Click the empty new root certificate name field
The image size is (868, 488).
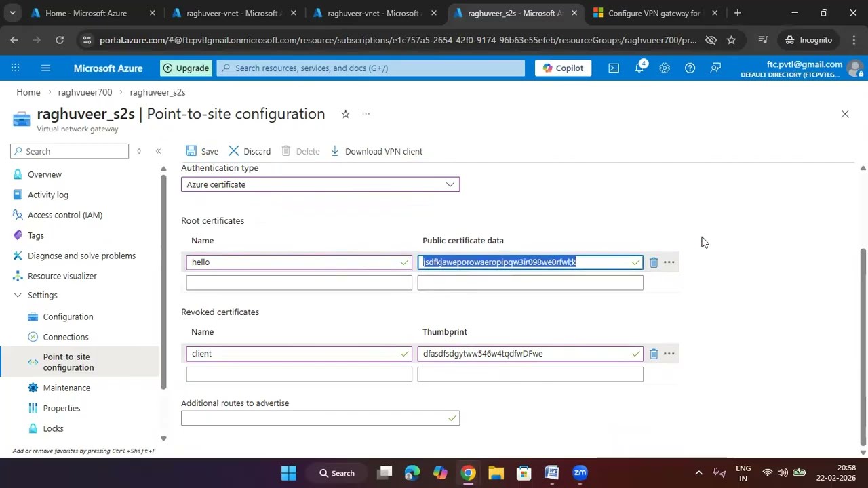299,283
